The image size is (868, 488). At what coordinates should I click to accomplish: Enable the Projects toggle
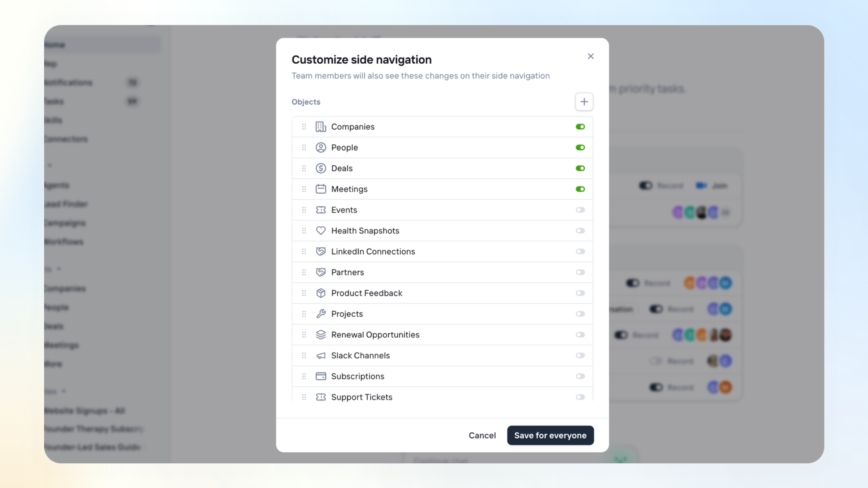580,314
